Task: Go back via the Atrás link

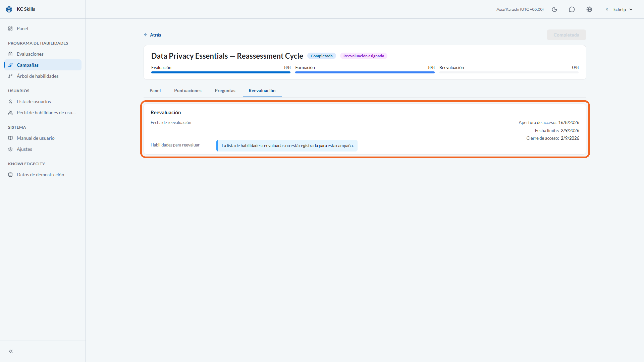Action: pos(153,35)
